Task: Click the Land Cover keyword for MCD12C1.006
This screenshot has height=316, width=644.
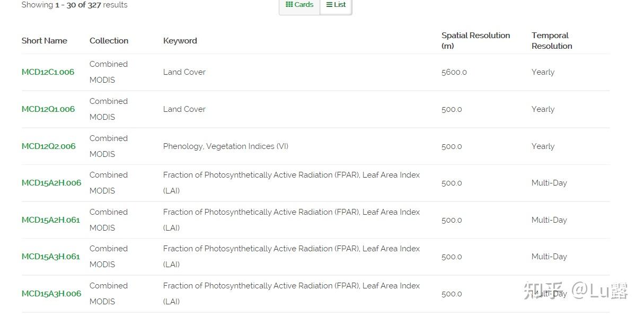Action: pos(184,72)
